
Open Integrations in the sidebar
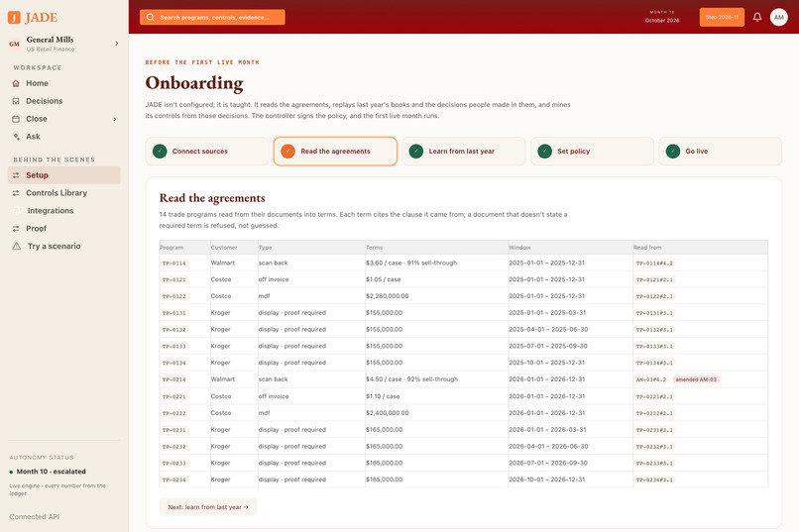click(63, 211)
